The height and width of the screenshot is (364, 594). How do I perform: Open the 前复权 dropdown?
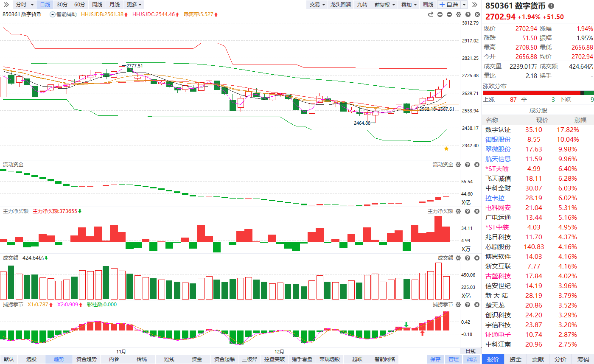click(x=385, y=5)
